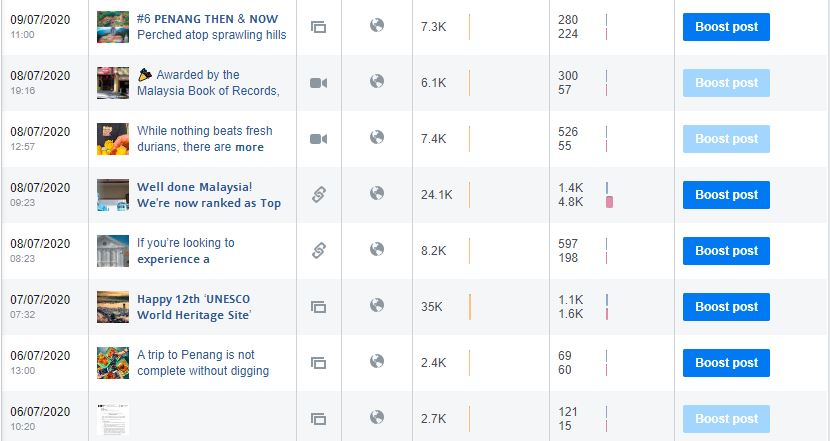Viewport: 830px width, 441px height.
Task: Open the 'If you're looking to experience a' post
Action: 185,251
